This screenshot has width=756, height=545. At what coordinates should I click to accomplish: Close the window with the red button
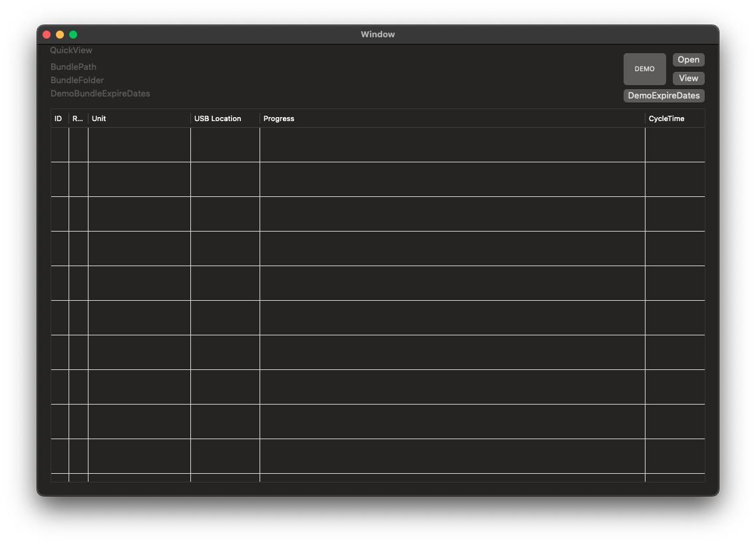click(x=47, y=34)
